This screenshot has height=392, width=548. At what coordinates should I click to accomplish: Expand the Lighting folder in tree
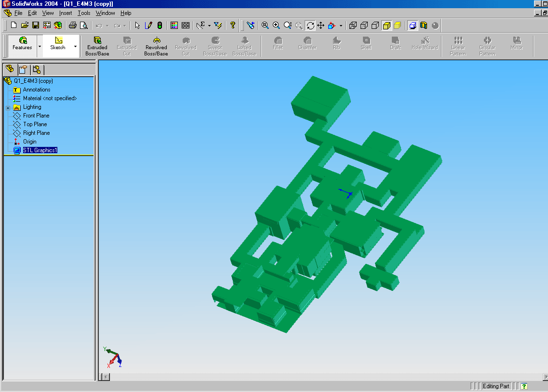(8, 107)
